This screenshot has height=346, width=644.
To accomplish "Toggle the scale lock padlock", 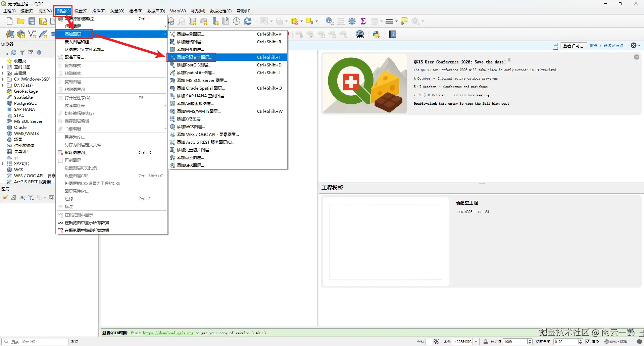I will [x=485, y=342].
